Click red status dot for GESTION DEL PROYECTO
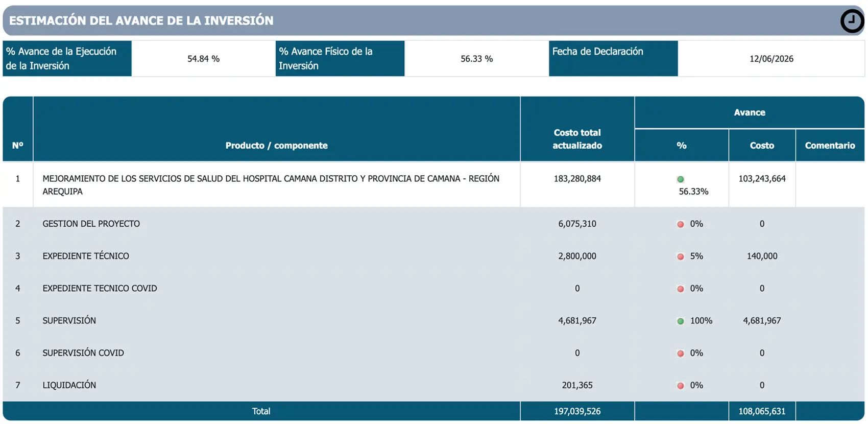The height and width of the screenshot is (424, 868). [x=680, y=224]
